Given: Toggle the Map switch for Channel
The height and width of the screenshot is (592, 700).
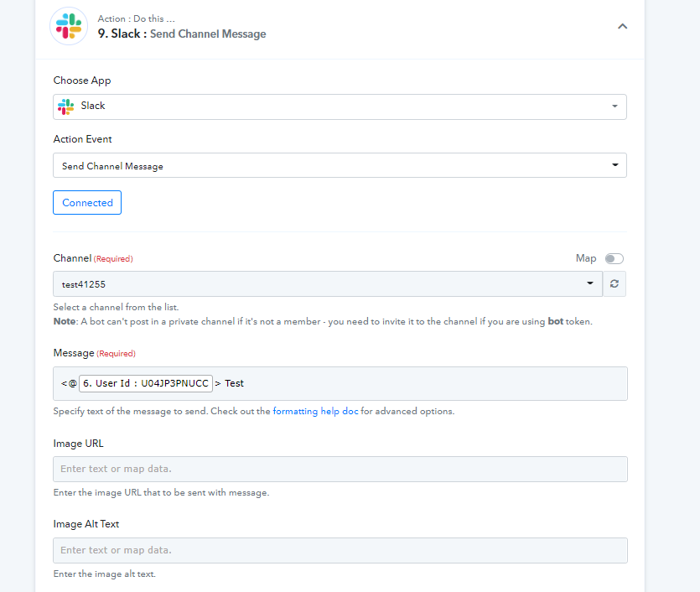Looking at the screenshot, I should (614, 258).
